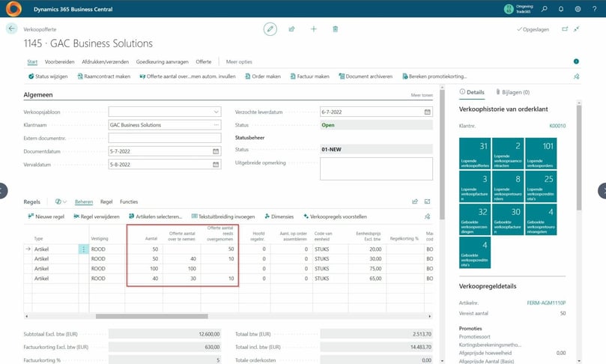
Task: Click Factuur maken action
Action: click(x=309, y=76)
